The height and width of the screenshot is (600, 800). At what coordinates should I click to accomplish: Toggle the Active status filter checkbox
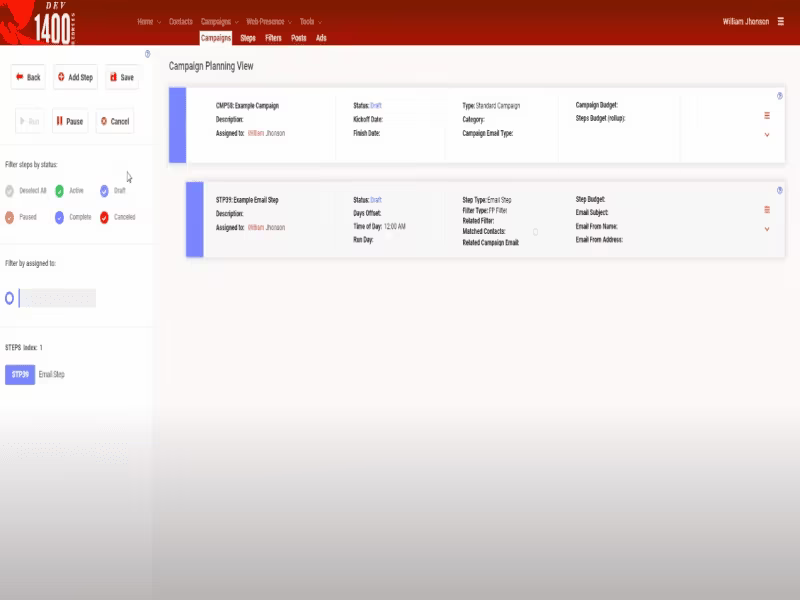point(59,191)
